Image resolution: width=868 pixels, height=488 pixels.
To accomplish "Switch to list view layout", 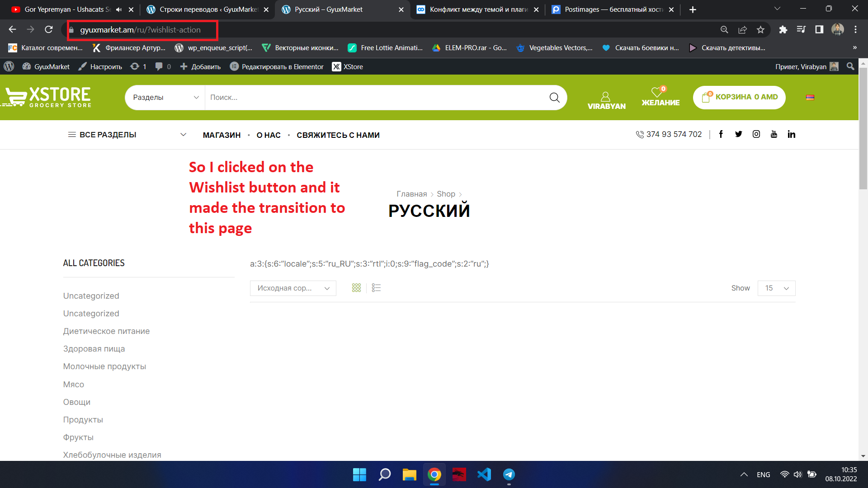I will click(376, 288).
